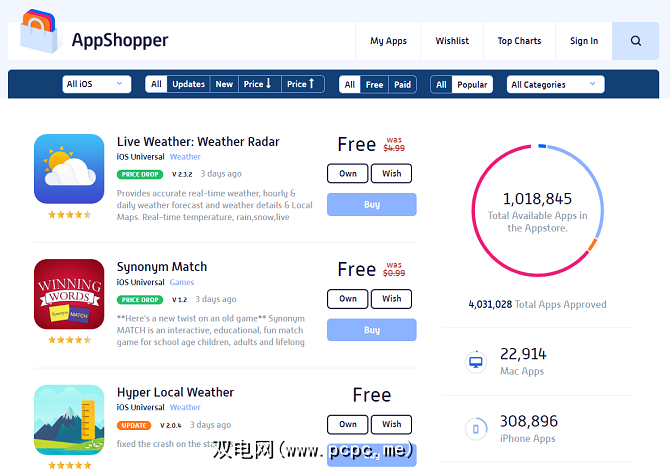The height and width of the screenshot is (473, 670).
Task: Open the Wishlist page
Action: pos(452,41)
